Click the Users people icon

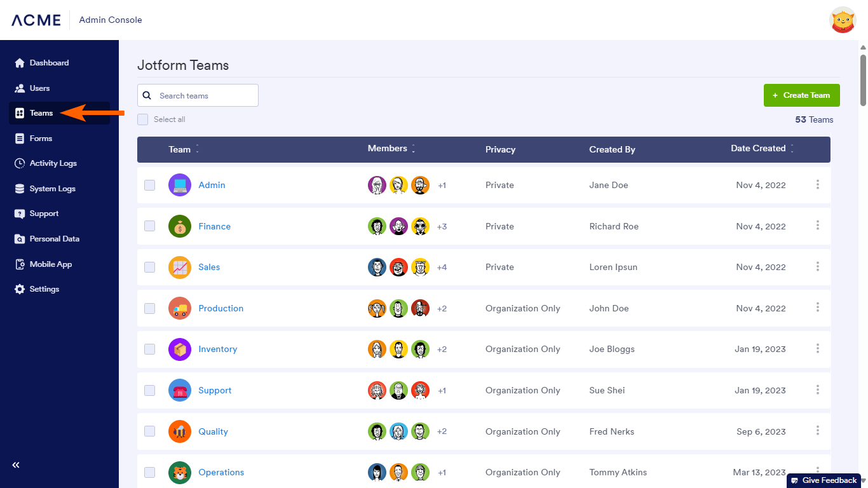point(20,88)
